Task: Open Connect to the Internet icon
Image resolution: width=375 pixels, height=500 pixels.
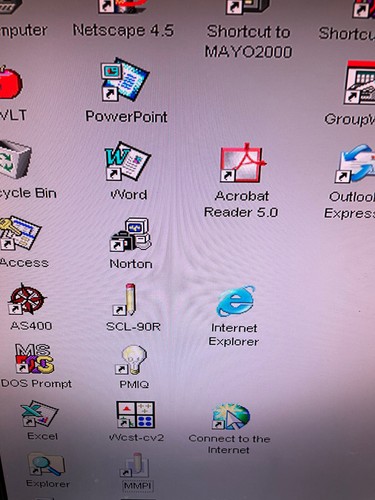Action: [231, 417]
